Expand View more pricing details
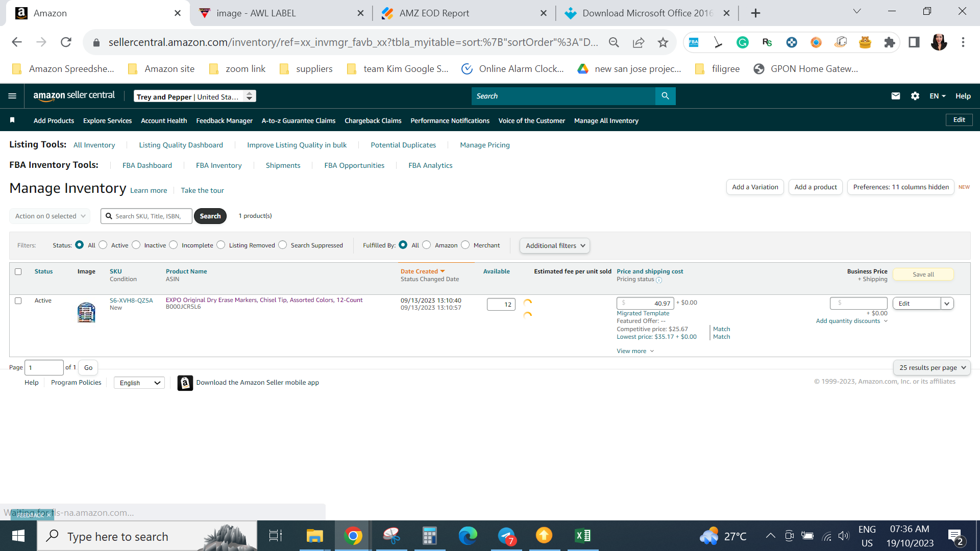 pyautogui.click(x=635, y=351)
